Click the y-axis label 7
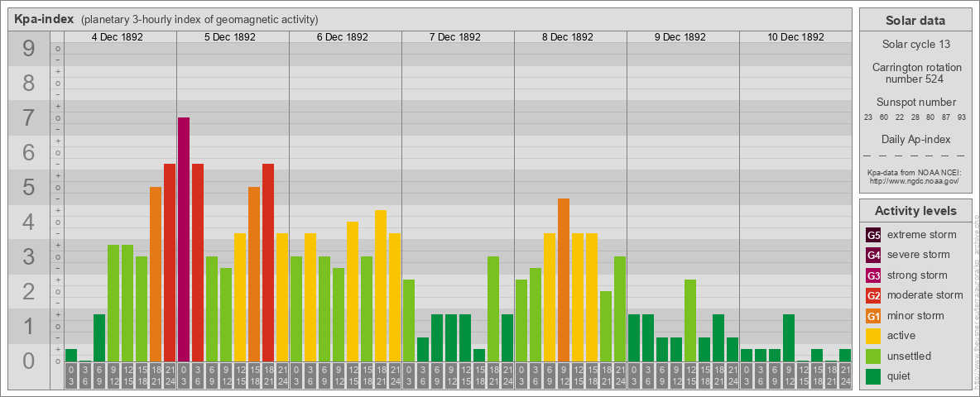Image resolution: width=980 pixels, height=397 pixels. [29, 118]
